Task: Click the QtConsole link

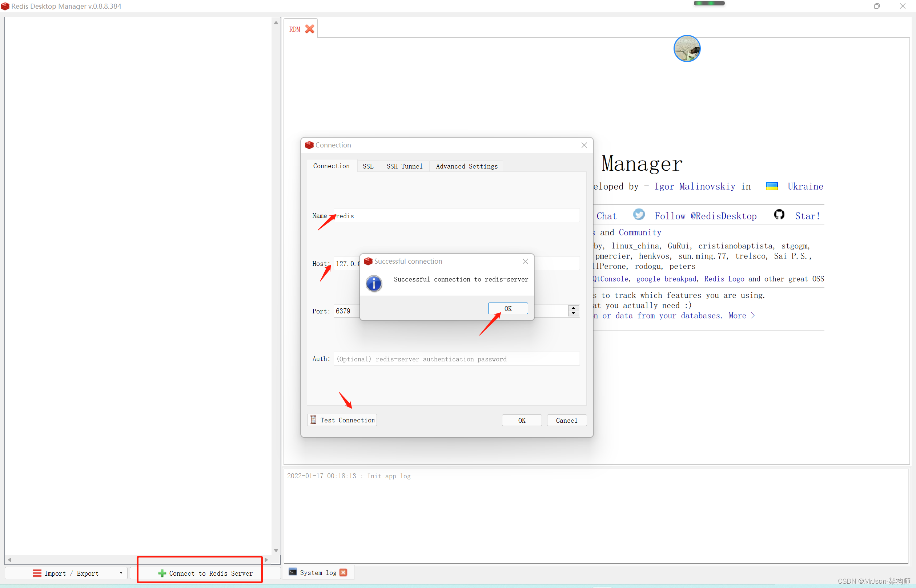Action: (x=611, y=279)
